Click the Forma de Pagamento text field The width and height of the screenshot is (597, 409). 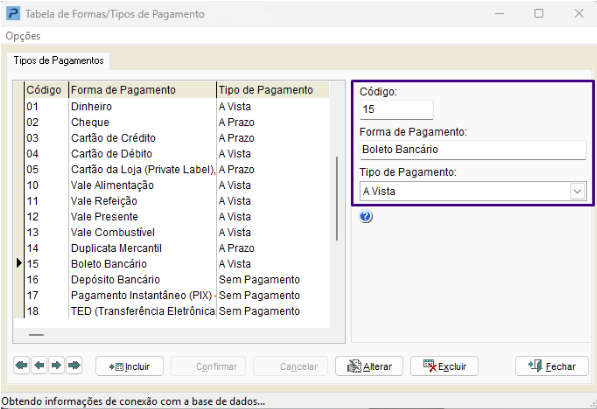[473, 150]
